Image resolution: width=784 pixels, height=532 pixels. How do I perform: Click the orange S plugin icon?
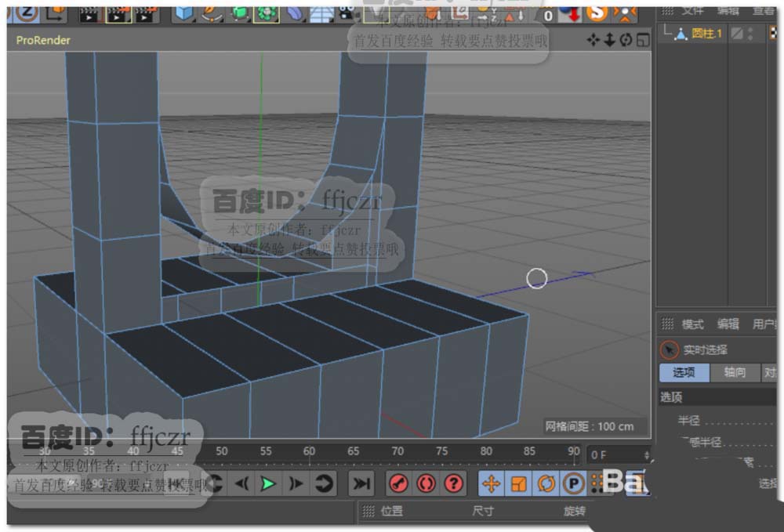click(597, 13)
